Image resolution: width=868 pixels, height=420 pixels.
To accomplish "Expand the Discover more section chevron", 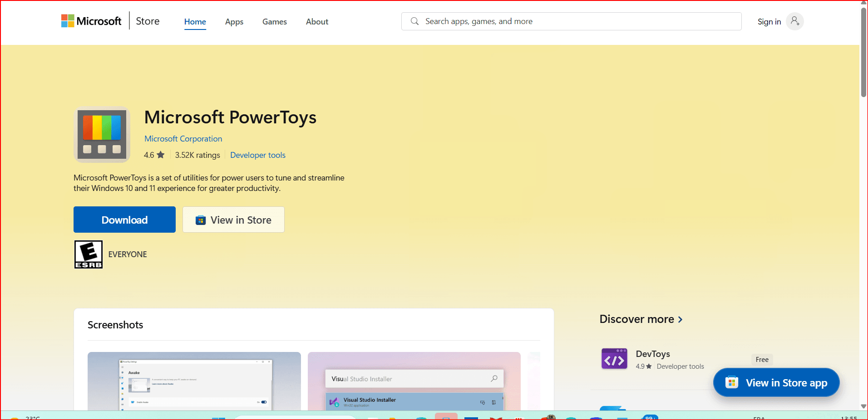I will [x=680, y=320].
